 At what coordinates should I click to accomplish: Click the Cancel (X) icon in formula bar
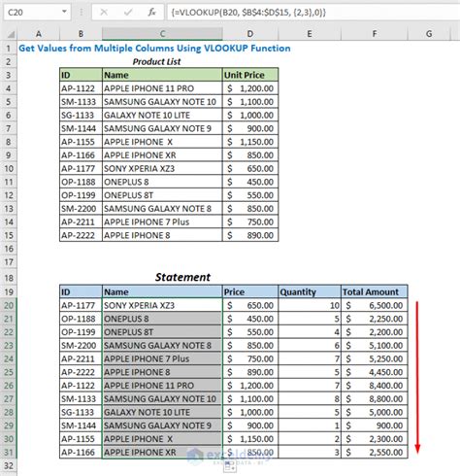pos(104,13)
